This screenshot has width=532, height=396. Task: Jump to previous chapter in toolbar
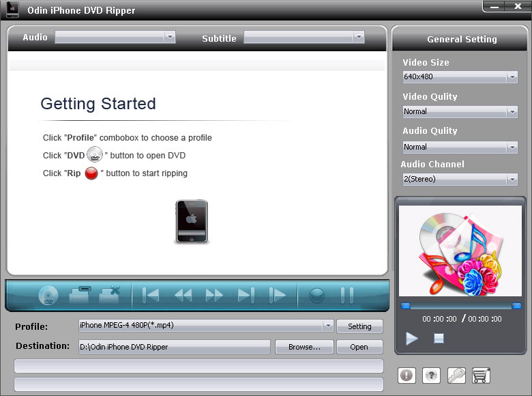(x=151, y=295)
